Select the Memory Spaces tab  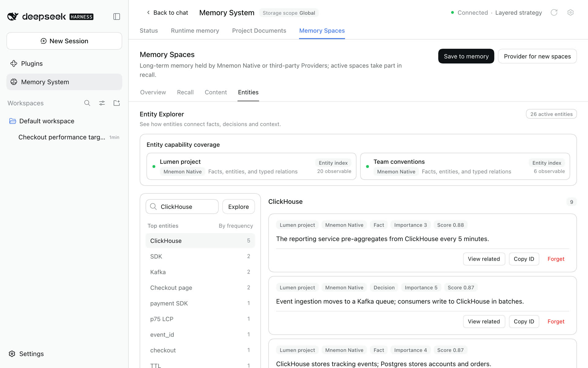pos(322,31)
